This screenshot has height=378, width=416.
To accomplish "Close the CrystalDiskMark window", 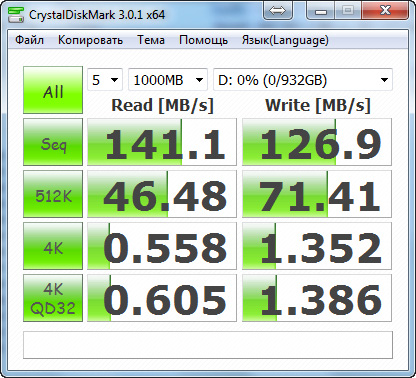I will pos(385,11).
